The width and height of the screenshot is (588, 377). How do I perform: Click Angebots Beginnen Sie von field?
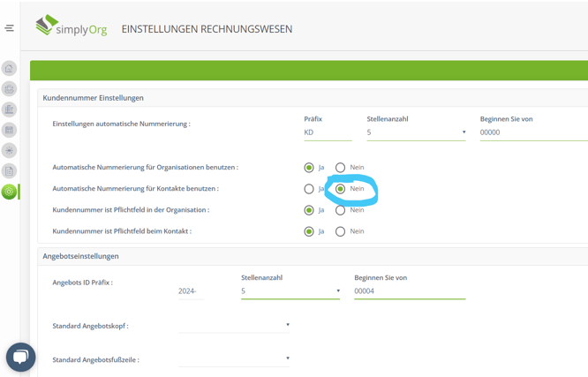click(x=409, y=290)
